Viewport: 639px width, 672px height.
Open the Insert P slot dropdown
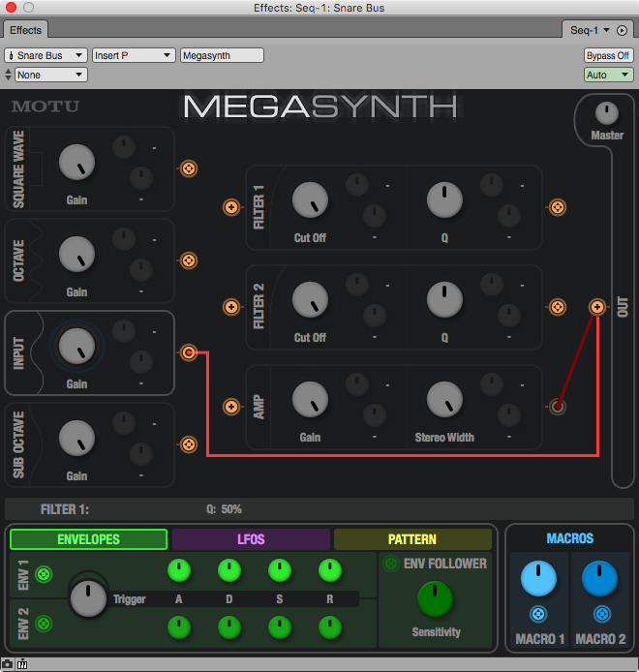pyautogui.click(x=134, y=55)
